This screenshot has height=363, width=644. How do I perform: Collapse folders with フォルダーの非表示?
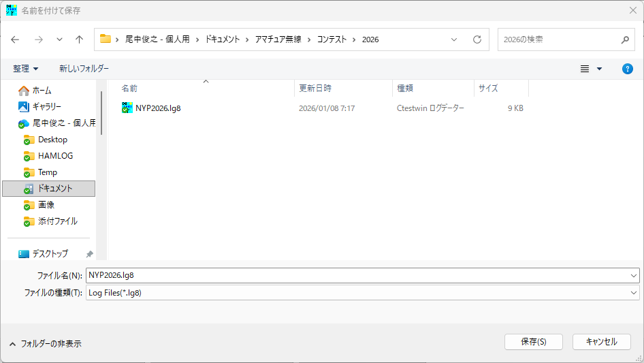pos(45,344)
